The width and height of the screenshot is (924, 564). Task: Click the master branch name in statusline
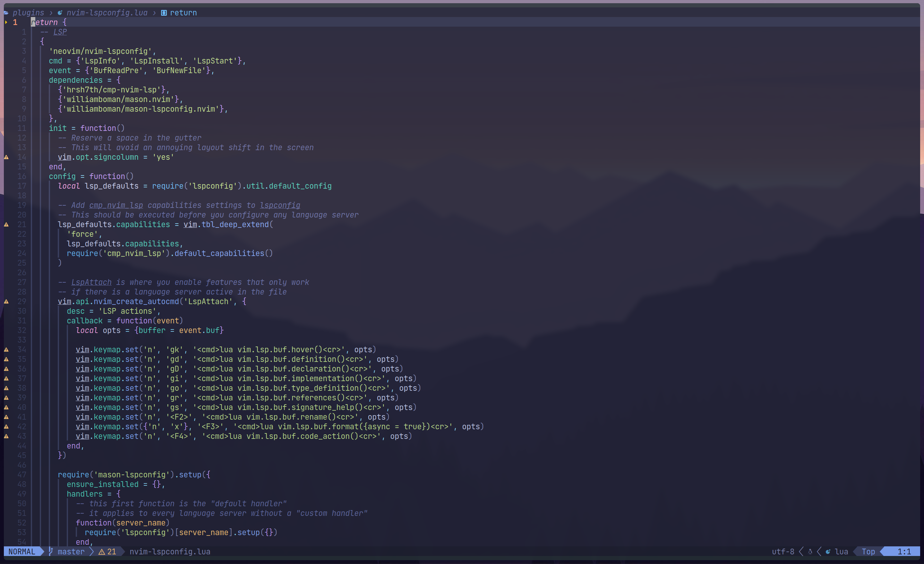point(71,551)
